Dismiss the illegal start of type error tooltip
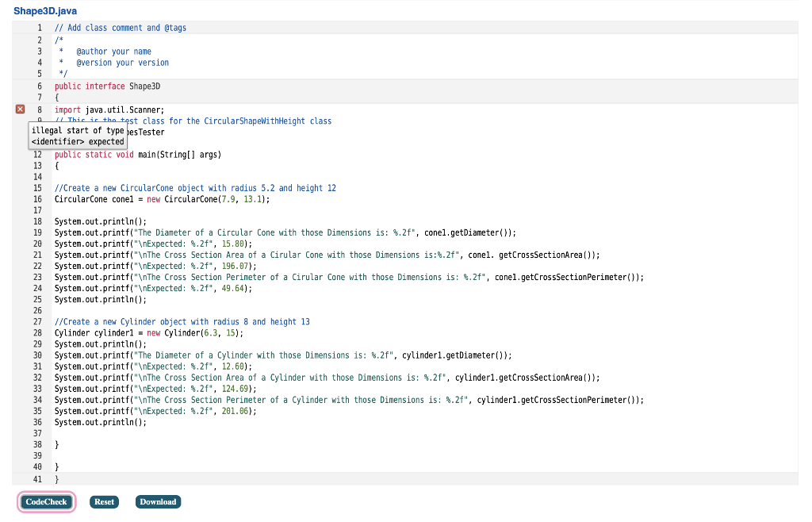The width and height of the screenshot is (812, 522). [x=77, y=136]
